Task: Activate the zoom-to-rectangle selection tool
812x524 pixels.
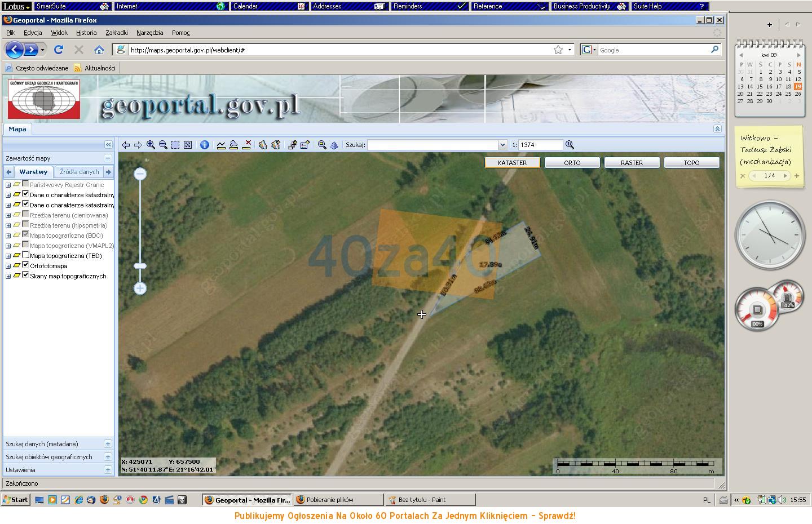Action: coord(175,145)
